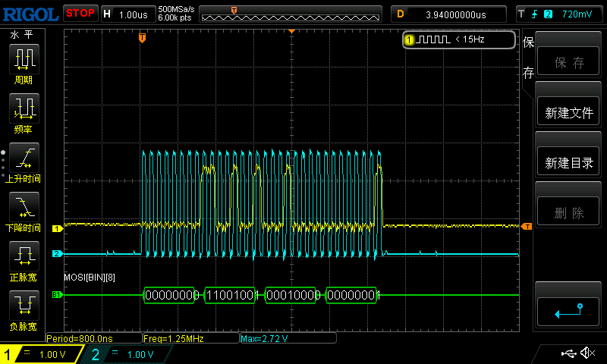Click the red STOP status indicator
The height and width of the screenshot is (364, 607).
80,13
